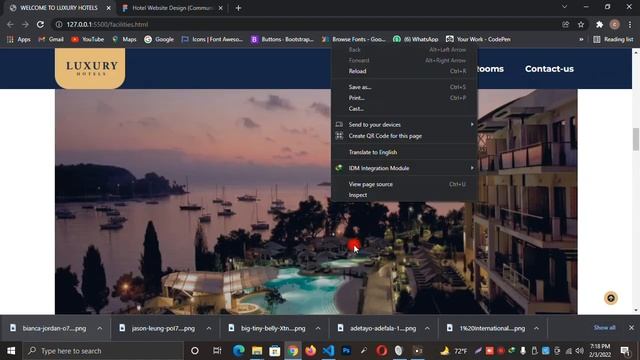Open the Apps bookmark shortcut
This screenshot has width=640, height=360.
click(x=19, y=39)
